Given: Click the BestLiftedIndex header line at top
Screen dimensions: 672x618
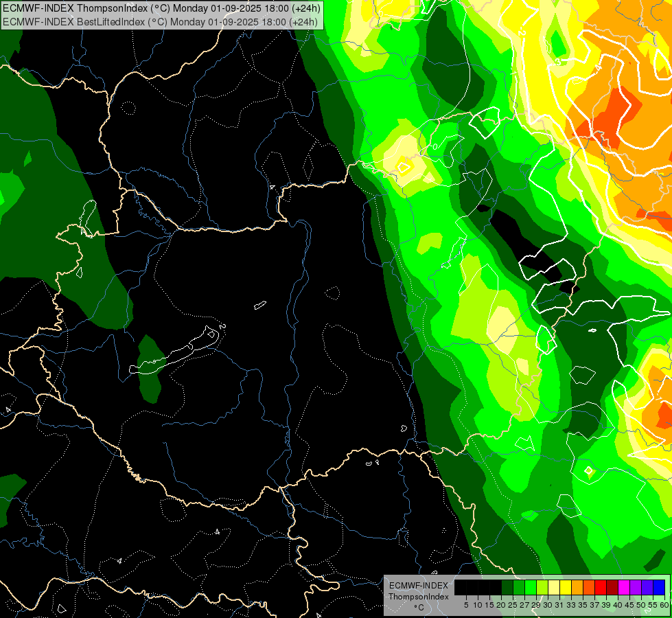Looking at the screenshot, I should coord(160,22).
